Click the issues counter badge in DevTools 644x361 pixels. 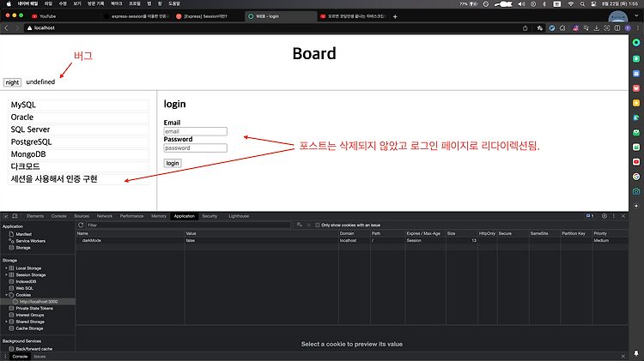pos(590,216)
